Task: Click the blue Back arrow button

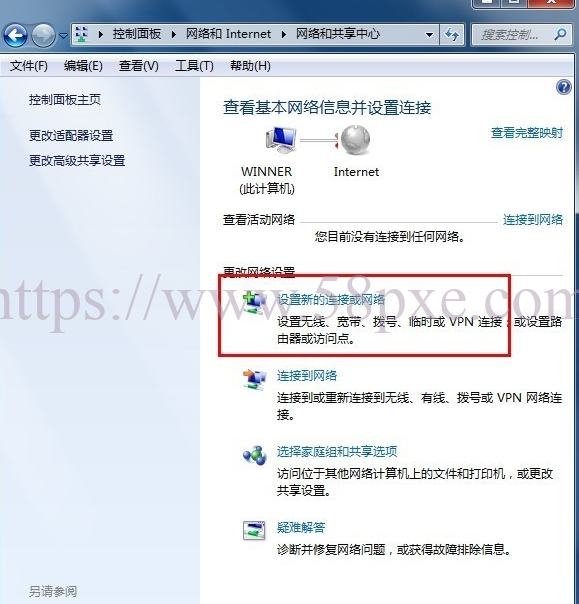Action: tap(15, 35)
